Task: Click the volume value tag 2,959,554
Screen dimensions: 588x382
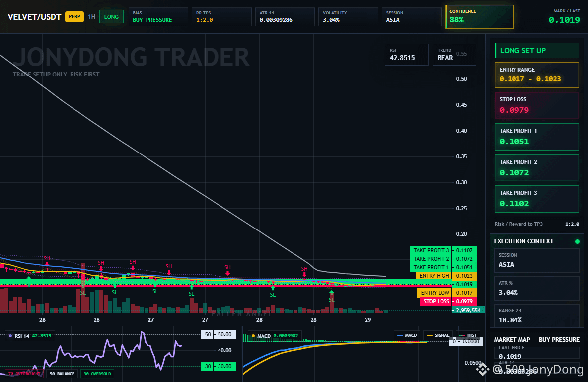Action: pyautogui.click(x=468, y=310)
